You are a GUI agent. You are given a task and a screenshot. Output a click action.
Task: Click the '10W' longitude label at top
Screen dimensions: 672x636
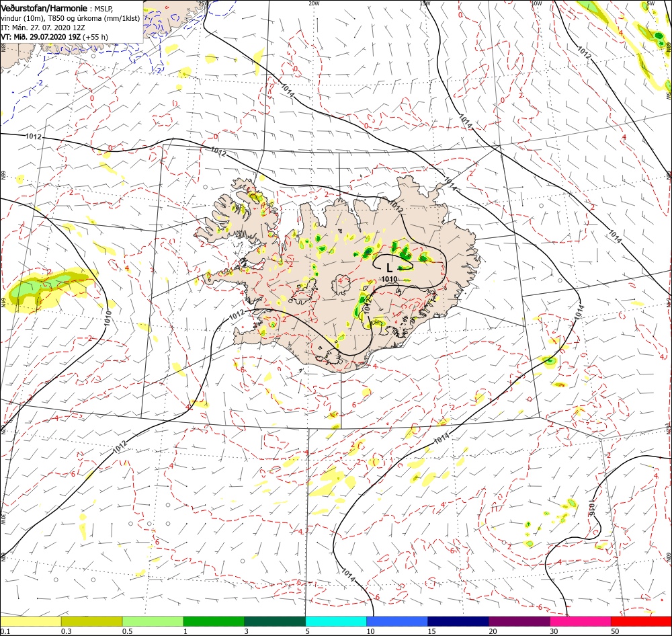(x=536, y=3)
